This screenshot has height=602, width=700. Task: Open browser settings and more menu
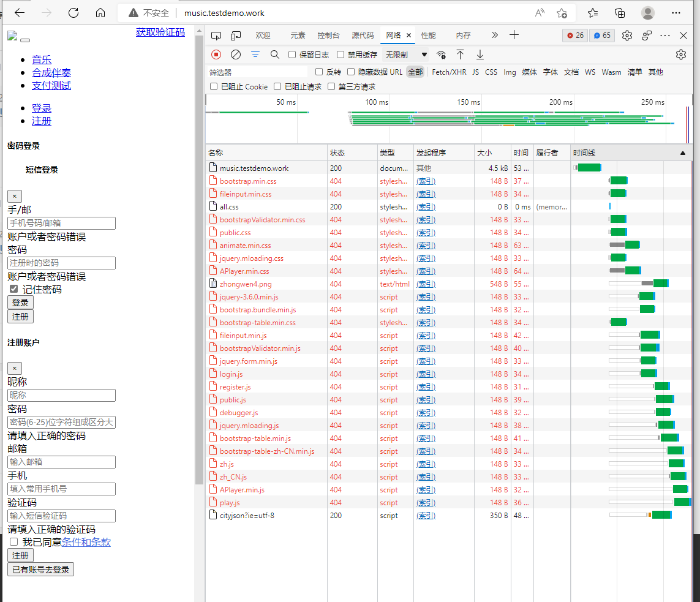click(x=676, y=13)
